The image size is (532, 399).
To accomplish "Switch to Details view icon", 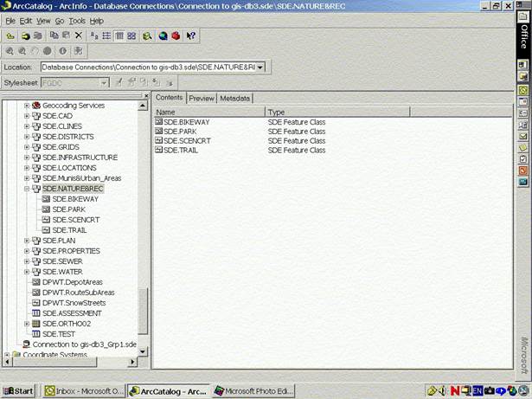I will tap(119, 35).
